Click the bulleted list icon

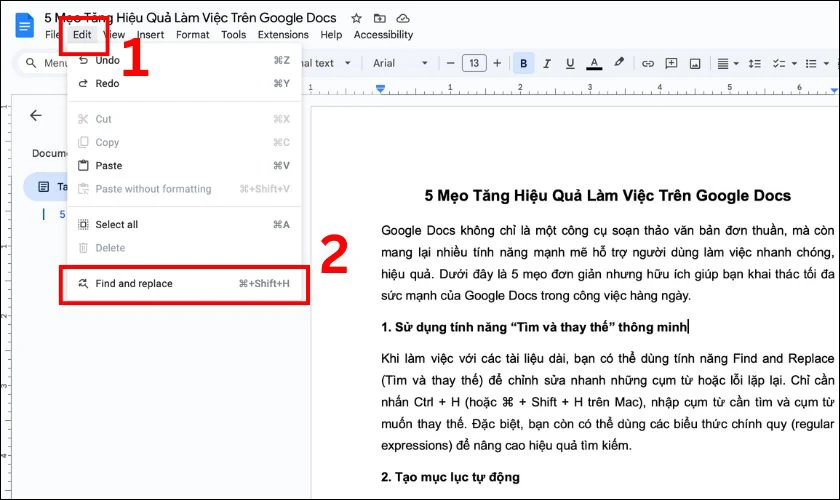coord(811,63)
